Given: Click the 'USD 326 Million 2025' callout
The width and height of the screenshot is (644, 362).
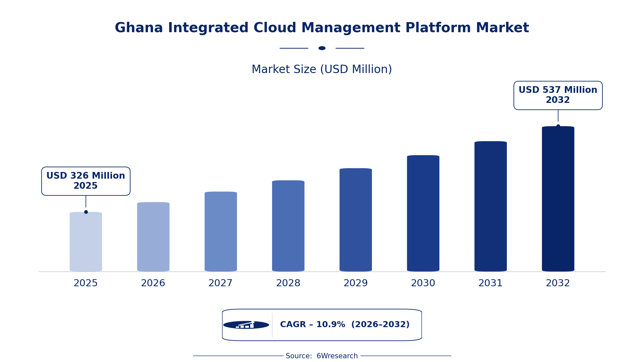Looking at the screenshot, I should pyautogui.click(x=86, y=181).
